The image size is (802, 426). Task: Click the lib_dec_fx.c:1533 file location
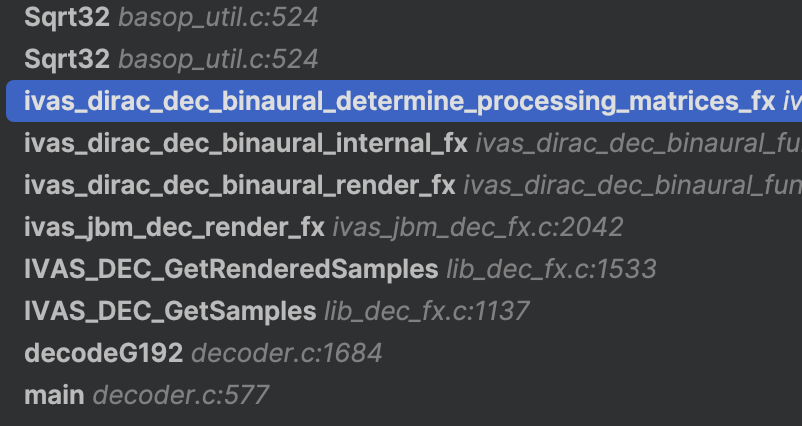(x=551, y=269)
